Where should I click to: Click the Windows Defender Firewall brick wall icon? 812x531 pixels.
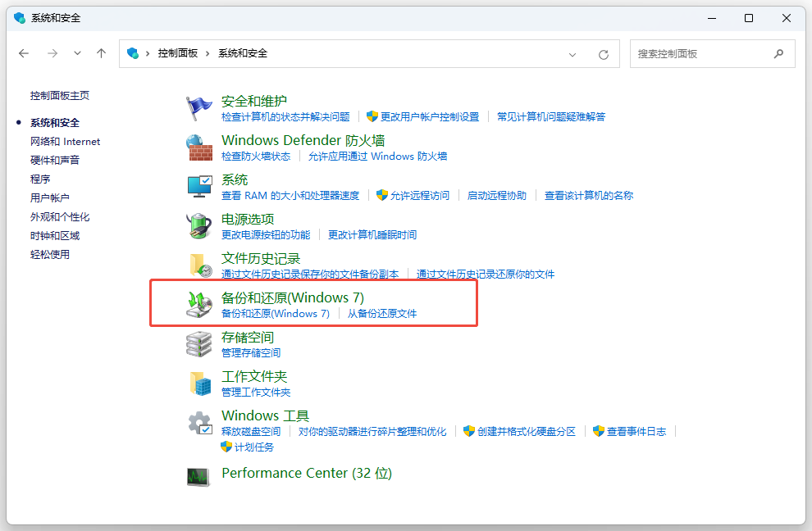pyautogui.click(x=199, y=147)
